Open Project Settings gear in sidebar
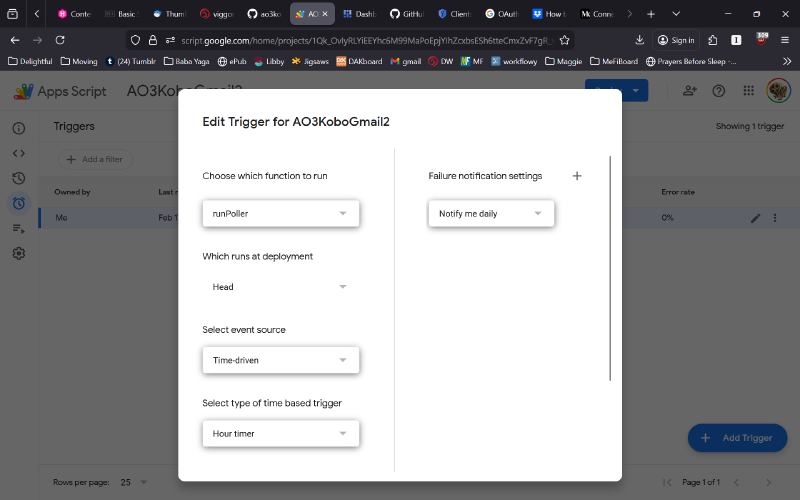800x500 pixels. (x=18, y=253)
